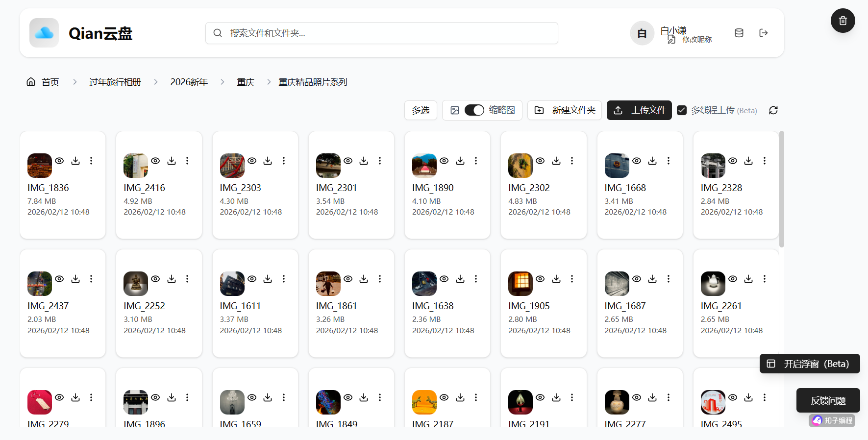Click the 白 user avatar
The height and width of the screenshot is (440, 868).
(x=642, y=33)
